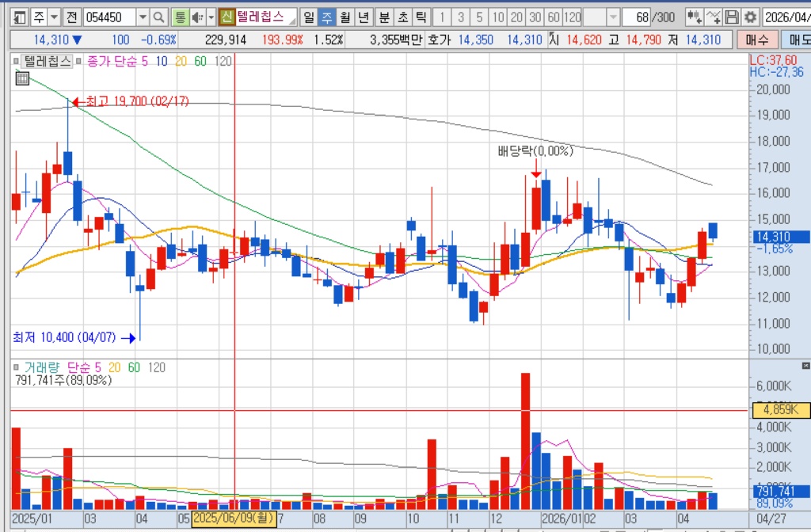Switch to daily 일 chart period
811x532 pixels.
pyautogui.click(x=308, y=17)
